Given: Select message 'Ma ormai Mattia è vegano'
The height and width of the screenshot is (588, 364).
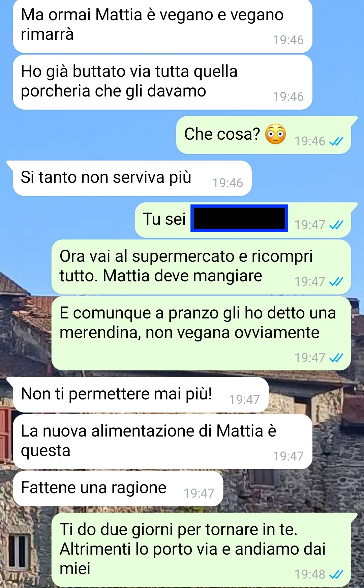Looking at the screenshot, I should tap(162, 26).
